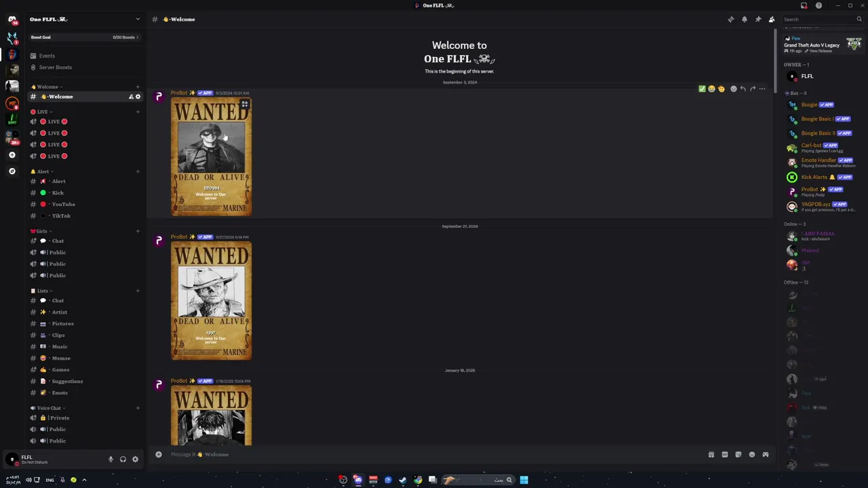Image resolution: width=868 pixels, height=488 pixels.
Task: Open the Music channel
Action: click(85, 346)
